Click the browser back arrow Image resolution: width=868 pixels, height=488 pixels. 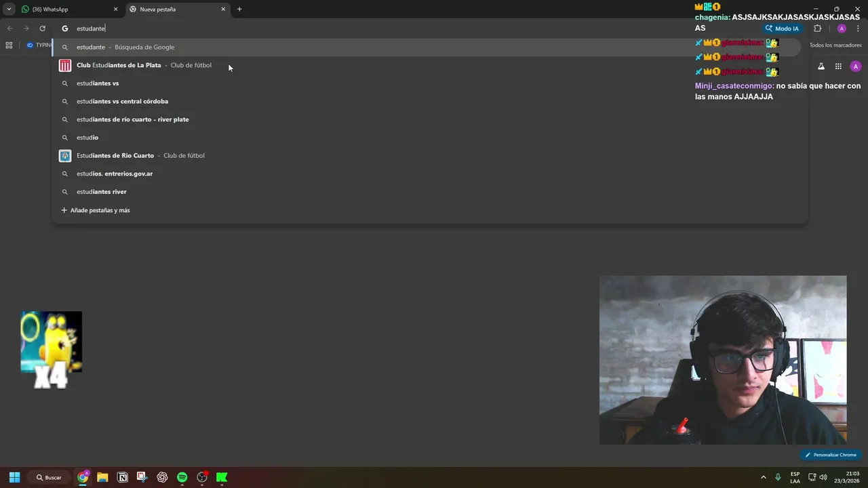pyautogui.click(x=9, y=28)
